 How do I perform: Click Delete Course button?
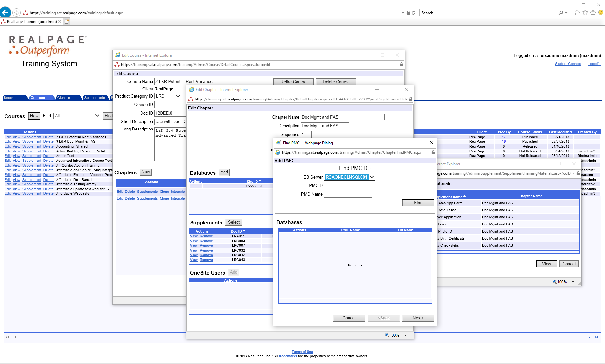click(336, 82)
